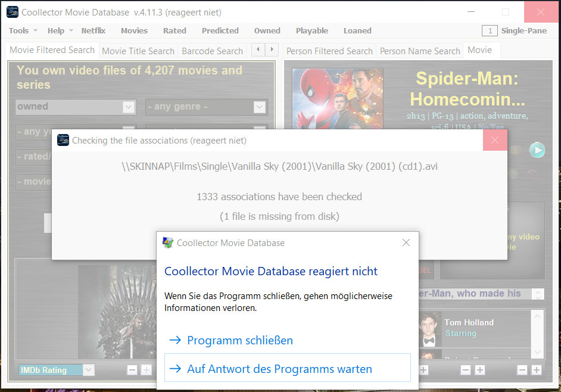
Task: Click the Tom Holland cast photo
Action: [429, 329]
